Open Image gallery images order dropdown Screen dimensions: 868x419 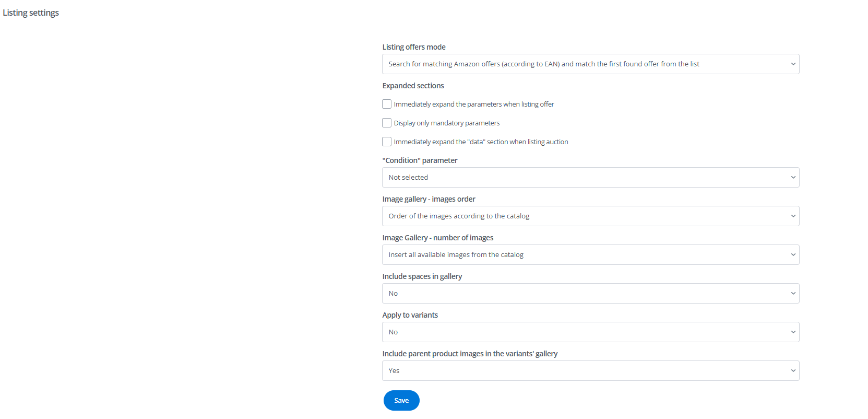coord(590,216)
